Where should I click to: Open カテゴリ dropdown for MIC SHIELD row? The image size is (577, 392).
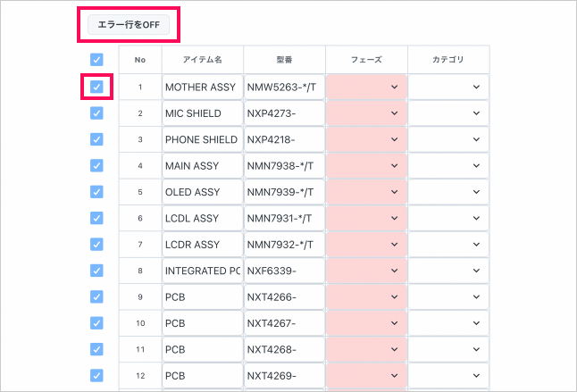tap(448, 113)
